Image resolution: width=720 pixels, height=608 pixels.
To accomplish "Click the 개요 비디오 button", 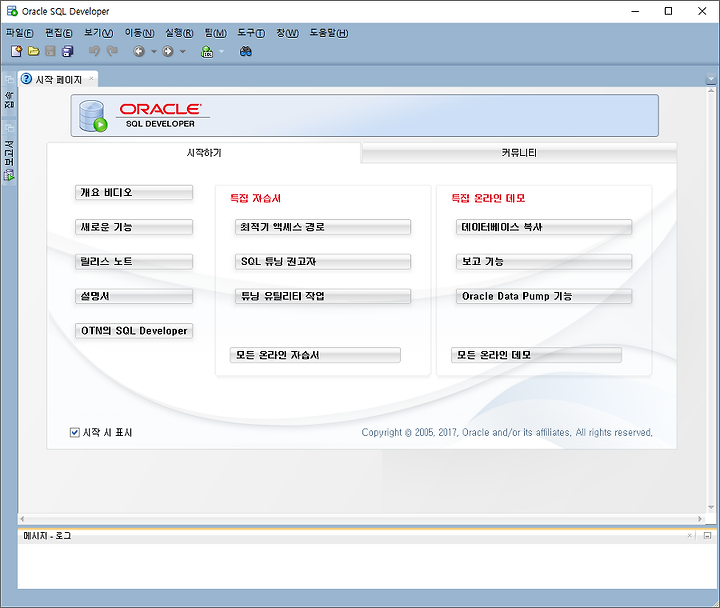I will (x=134, y=192).
